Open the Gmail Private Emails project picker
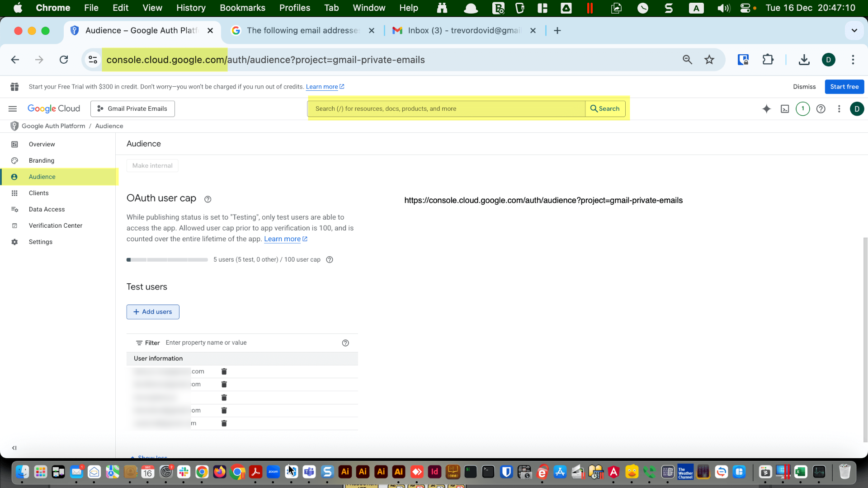This screenshot has width=868, height=488. point(132,108)
